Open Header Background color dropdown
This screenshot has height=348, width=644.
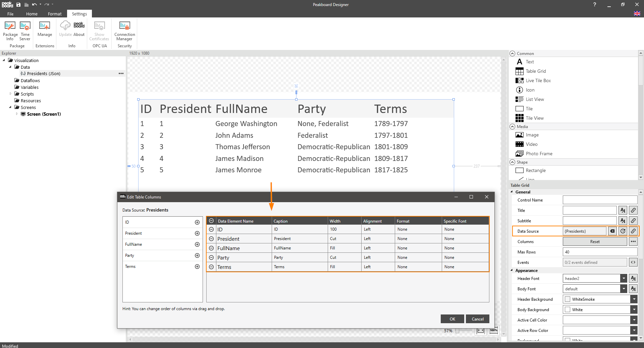click(x=634, y=299)
